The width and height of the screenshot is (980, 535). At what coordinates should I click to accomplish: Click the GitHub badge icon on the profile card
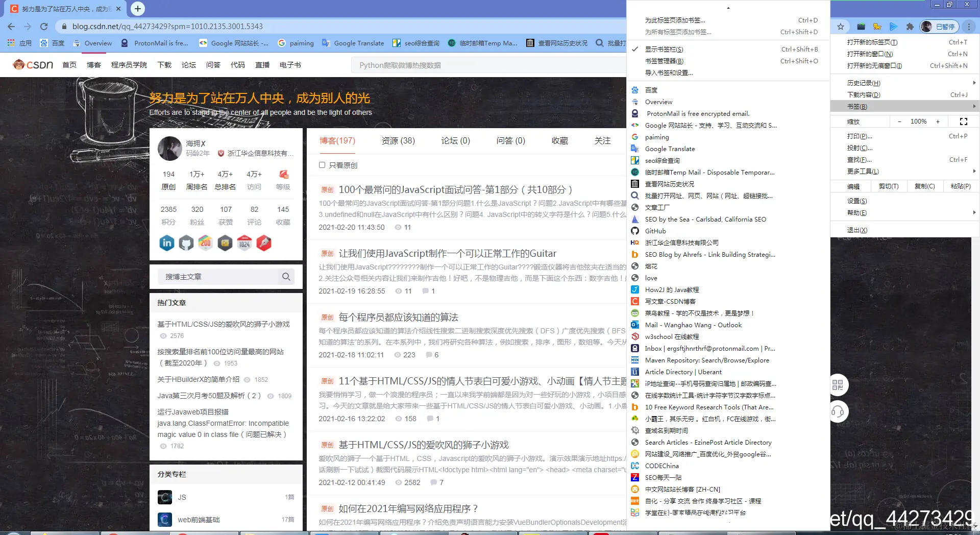coord(186,243)
